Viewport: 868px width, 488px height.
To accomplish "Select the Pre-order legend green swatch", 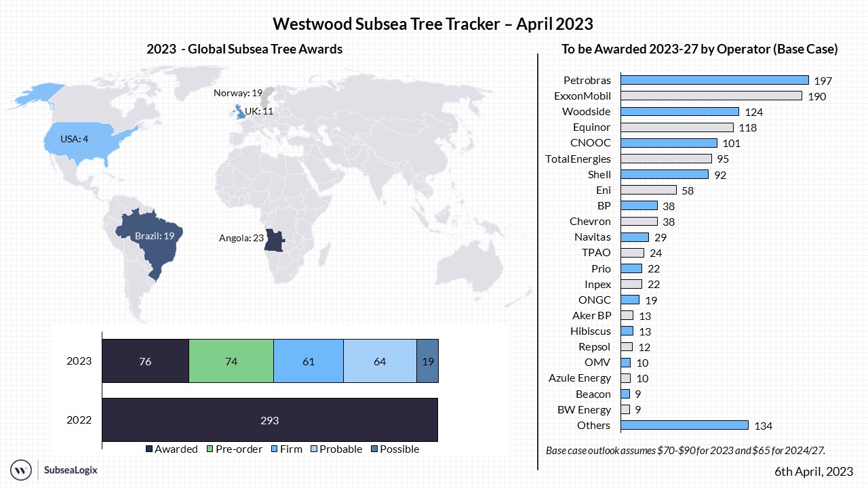I will pos(210,449).
